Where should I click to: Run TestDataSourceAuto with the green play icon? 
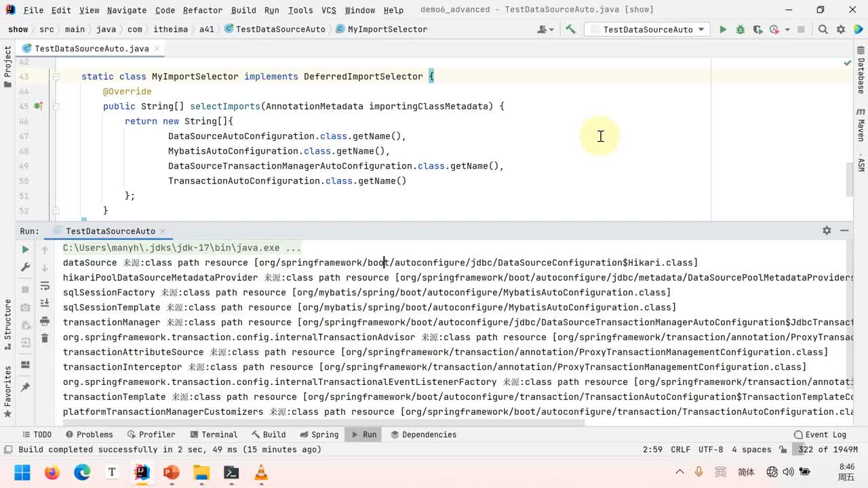point(723,29)
